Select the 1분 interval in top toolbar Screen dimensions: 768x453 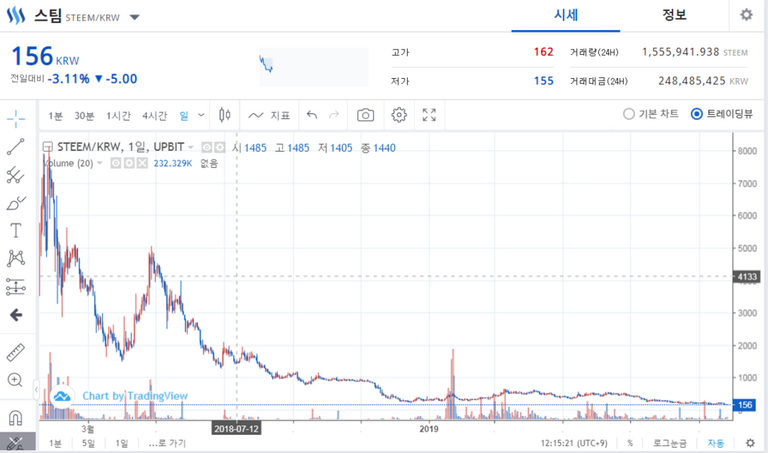55,116
